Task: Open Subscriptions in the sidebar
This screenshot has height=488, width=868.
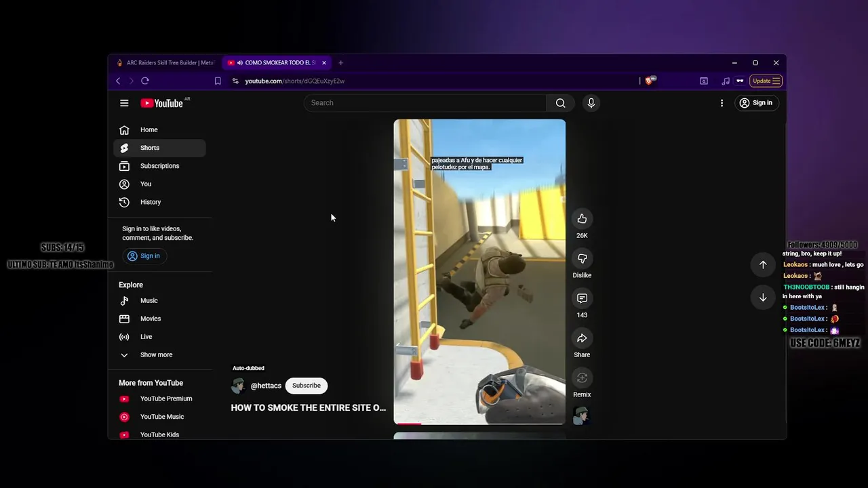Action: click(159, 166)
